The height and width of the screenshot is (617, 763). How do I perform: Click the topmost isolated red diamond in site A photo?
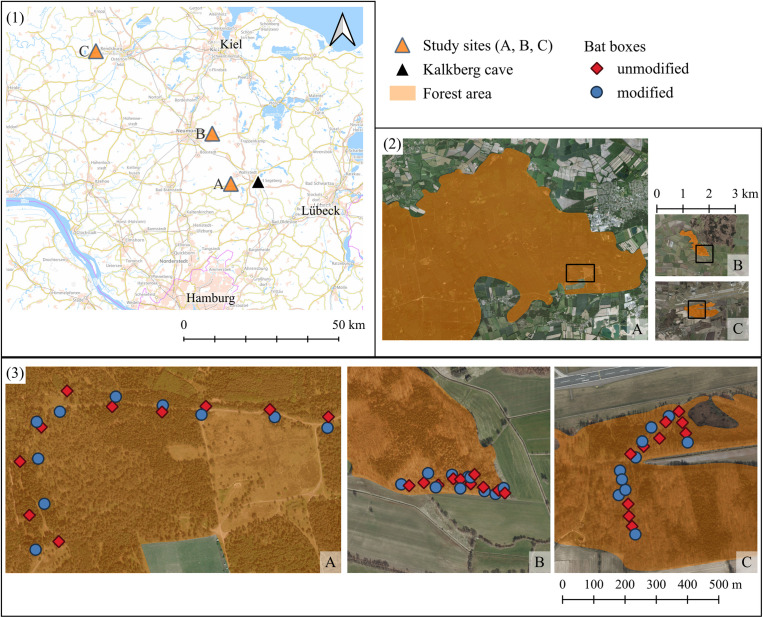(67, 390)
